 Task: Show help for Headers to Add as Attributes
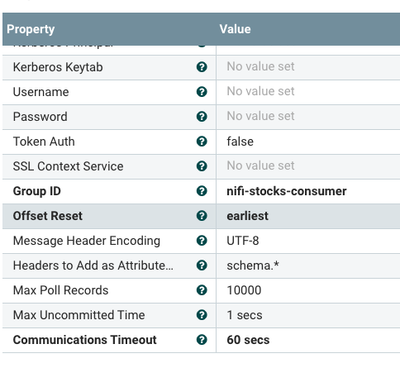202,265
